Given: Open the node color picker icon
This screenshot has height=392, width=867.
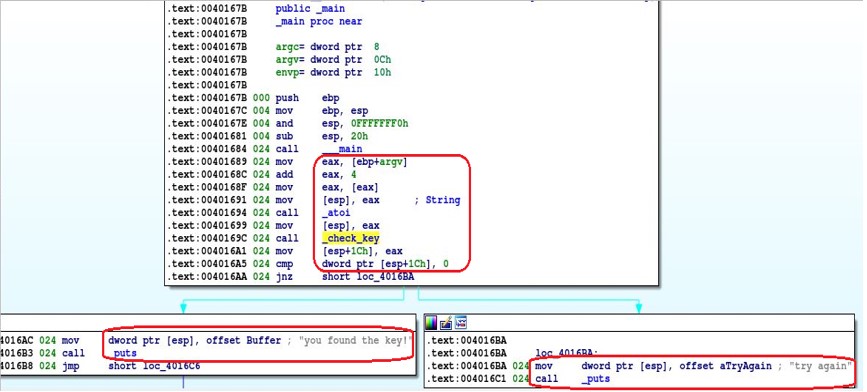Looking at the screenshot, I should point(431,323).
